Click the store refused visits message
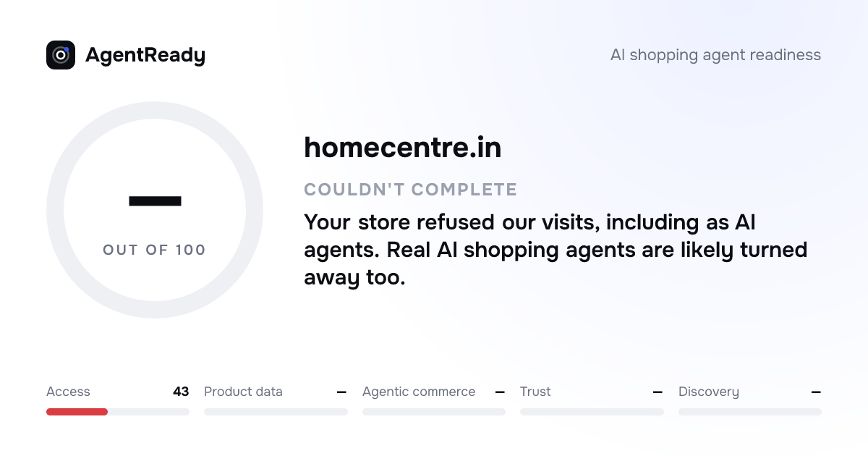Viewport: 868px width, 456px height. (556, 250)
